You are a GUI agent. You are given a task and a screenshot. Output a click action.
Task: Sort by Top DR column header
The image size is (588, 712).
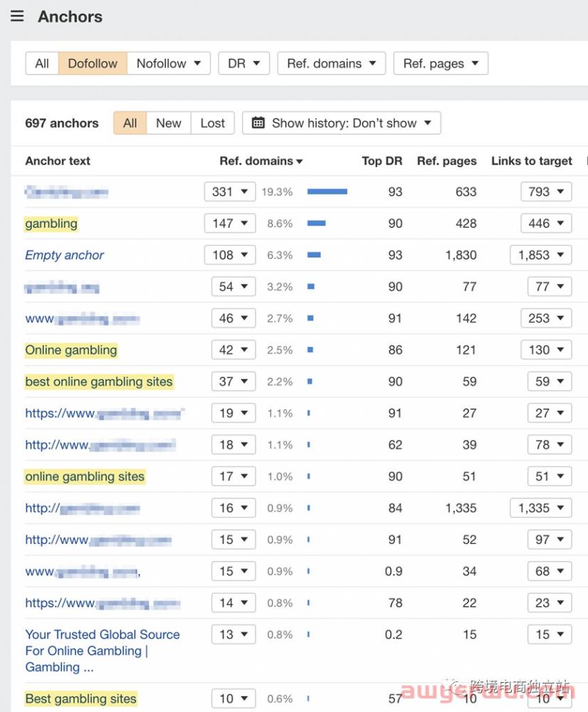pyautogui.click(x=382, y=161)
